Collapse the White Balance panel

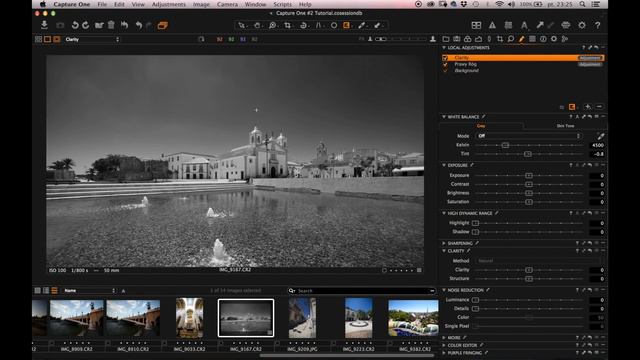444,117
